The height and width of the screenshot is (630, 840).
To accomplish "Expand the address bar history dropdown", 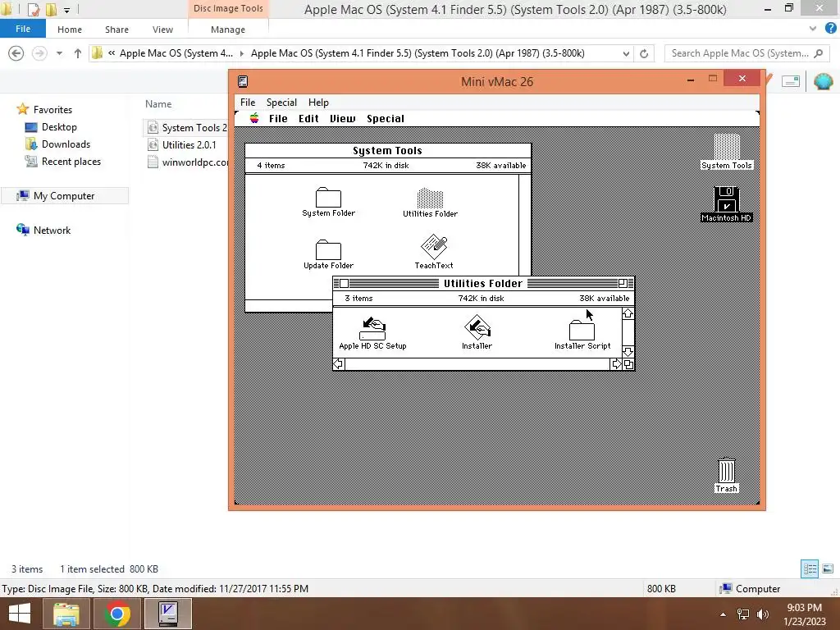I will (626, 53).
